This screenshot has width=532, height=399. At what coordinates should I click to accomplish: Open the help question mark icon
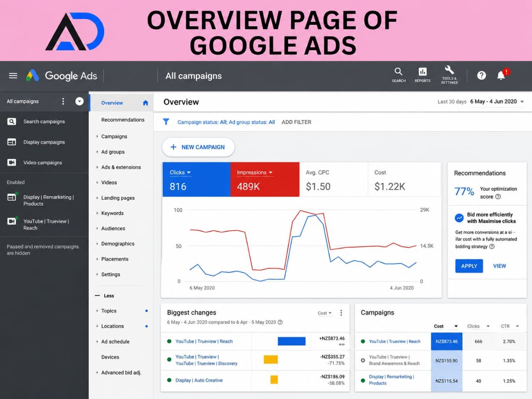click(x=481, y=75)
